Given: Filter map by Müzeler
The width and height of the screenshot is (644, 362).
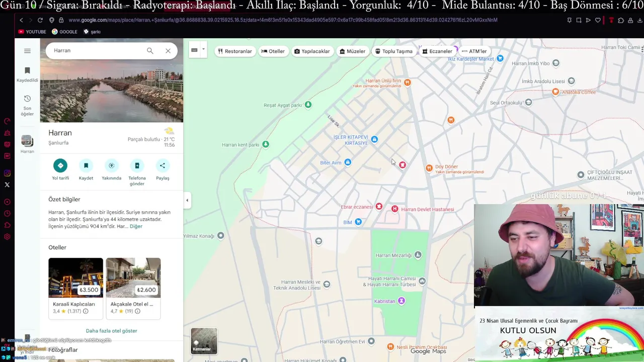Looking at the screenshot, I should click(353, 51).
